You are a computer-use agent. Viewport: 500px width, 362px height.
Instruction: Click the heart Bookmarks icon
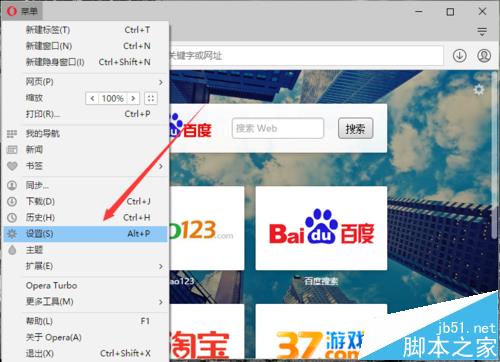(12, 166)
